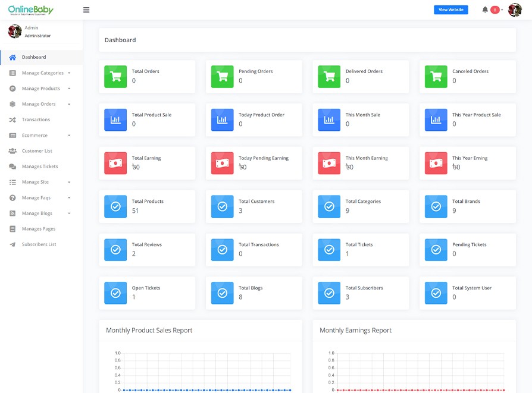Expand the Manage Products submenu
This screenshot has width=532, height=393.
point(40,89)
